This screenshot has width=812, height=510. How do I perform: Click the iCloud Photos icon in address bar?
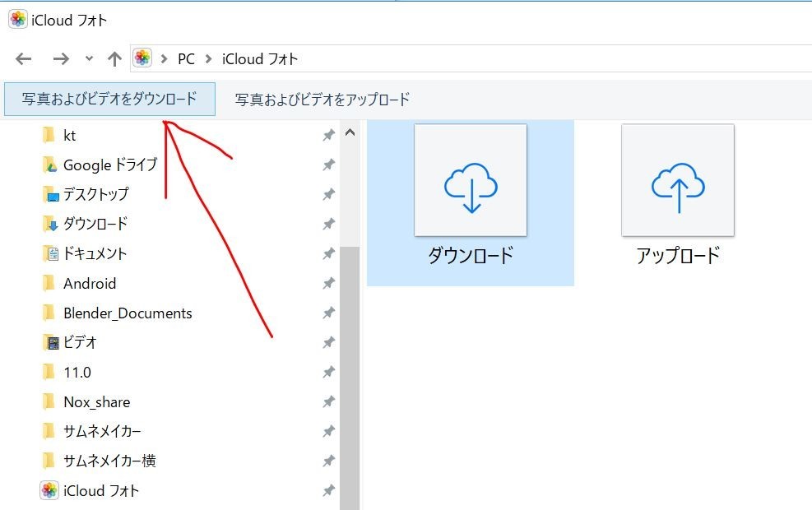(x=142, y=58)
